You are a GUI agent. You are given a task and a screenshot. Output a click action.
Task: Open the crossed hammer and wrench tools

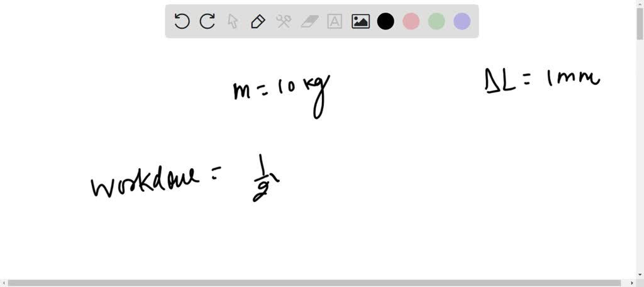point(284,21)
